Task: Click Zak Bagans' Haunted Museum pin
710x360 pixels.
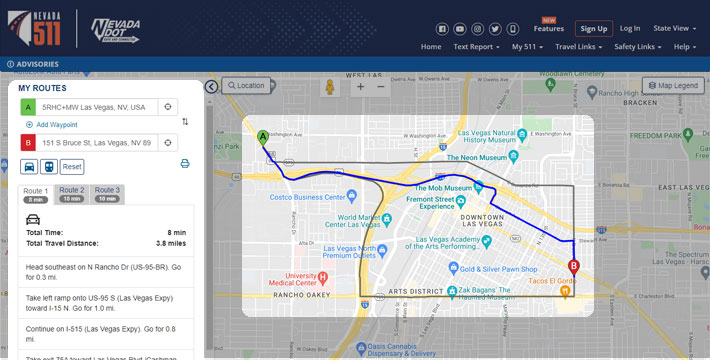Action: tap(451, 290)
